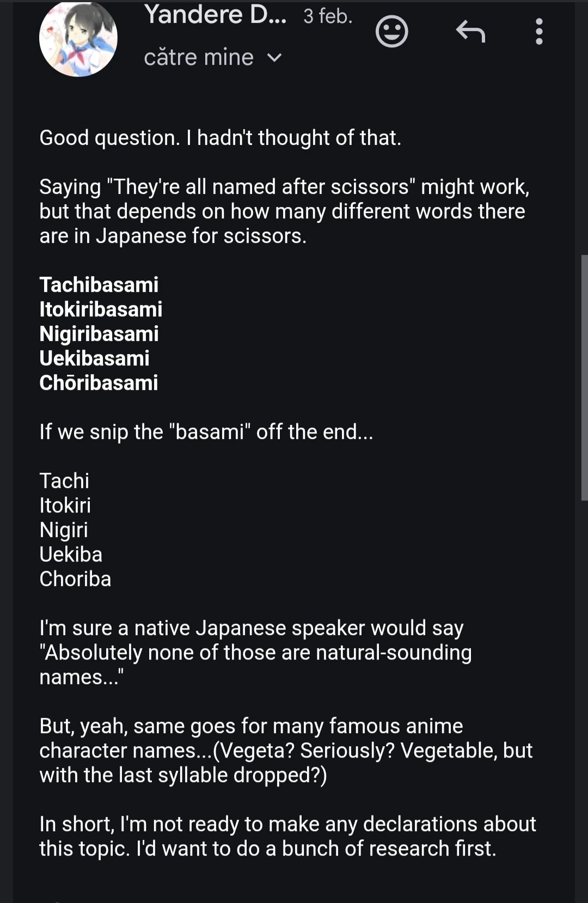Tap the line 'If we snip the "basami" off the end...'
The image size is (588, 903).
coord(206,432)
